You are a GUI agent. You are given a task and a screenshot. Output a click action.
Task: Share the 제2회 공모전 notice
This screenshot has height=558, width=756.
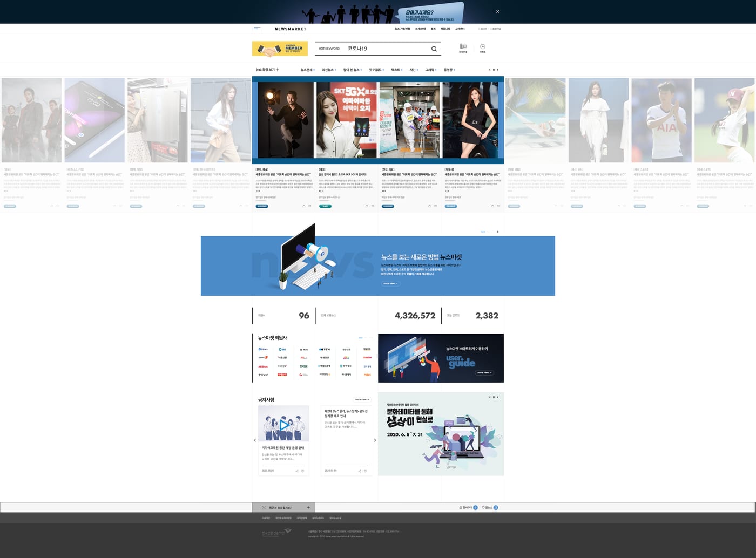tap(360, 471)
